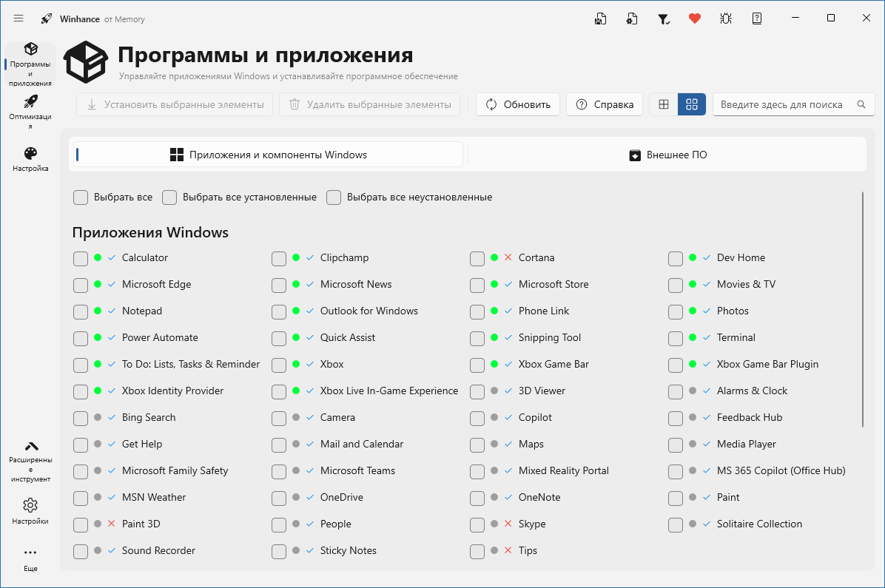Report a bug via the bug icon
Viewport: 885px width, 588px height.
click(725, 18)
